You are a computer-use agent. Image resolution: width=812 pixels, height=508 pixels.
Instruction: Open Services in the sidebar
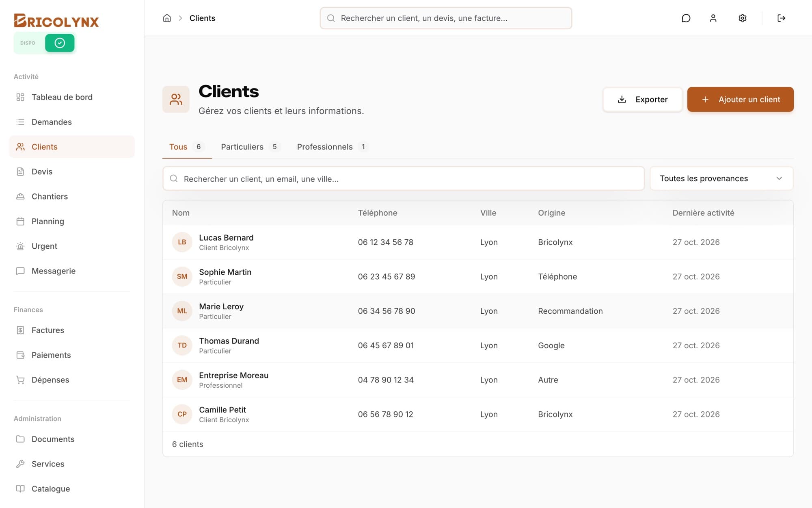pyautogui.click(x=72, y=464)
